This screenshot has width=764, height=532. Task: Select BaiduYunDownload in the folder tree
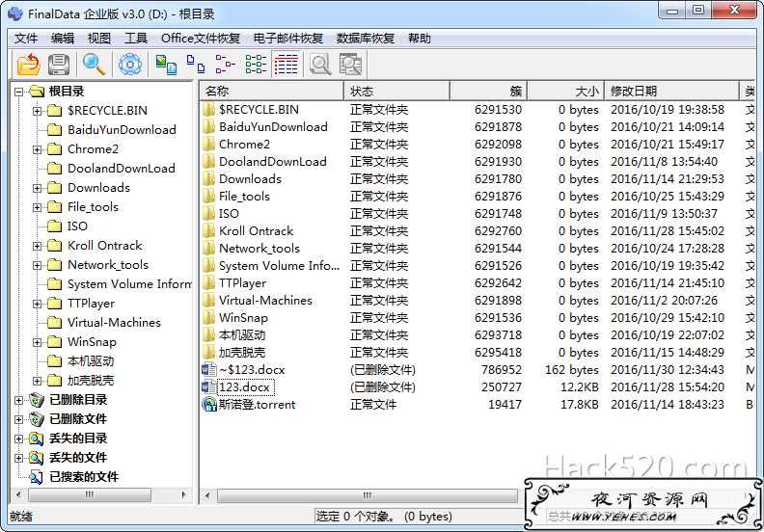(x=122, y=130)
